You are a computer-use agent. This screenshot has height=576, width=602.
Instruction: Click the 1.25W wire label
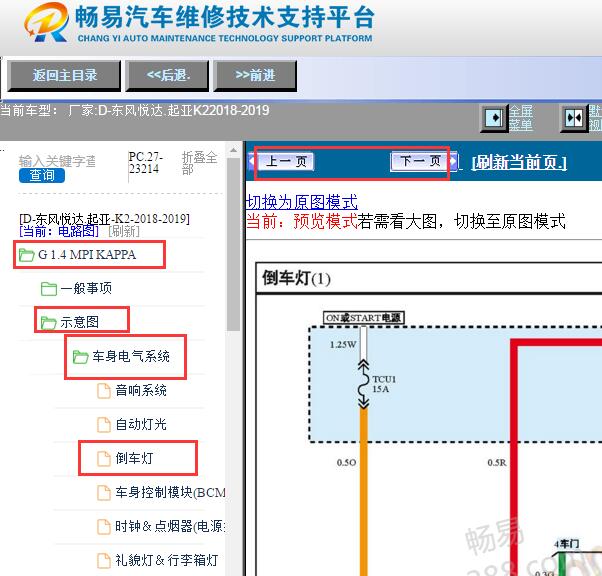(x=343, y=344)
